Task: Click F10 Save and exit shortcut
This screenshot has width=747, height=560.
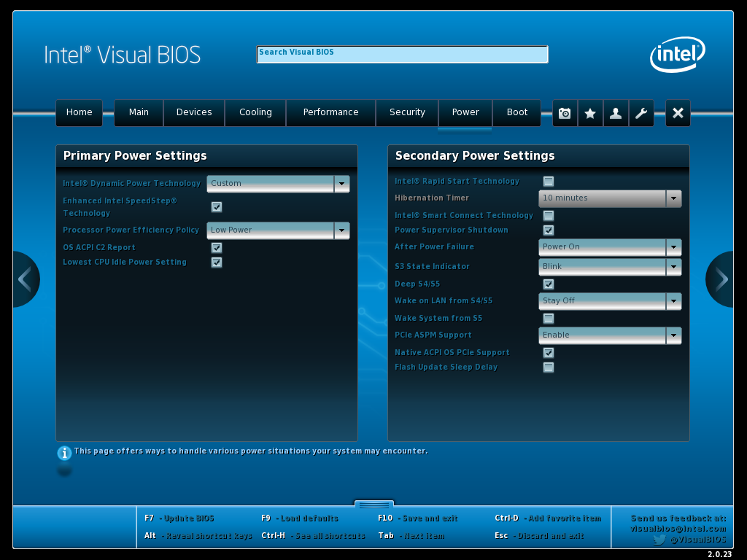Action: click(x=418, y=518)
